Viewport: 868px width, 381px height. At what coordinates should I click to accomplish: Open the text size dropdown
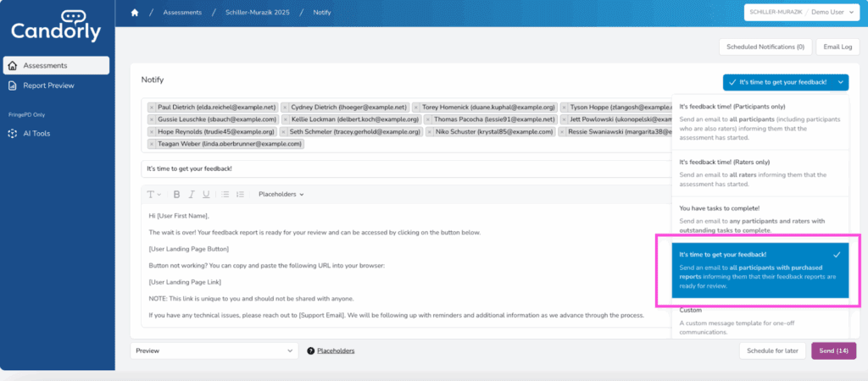(x=153, y=194)
